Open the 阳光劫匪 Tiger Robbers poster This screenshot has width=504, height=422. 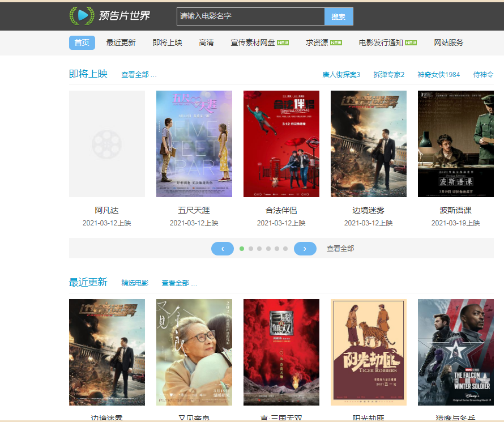(x=368, y=352)
